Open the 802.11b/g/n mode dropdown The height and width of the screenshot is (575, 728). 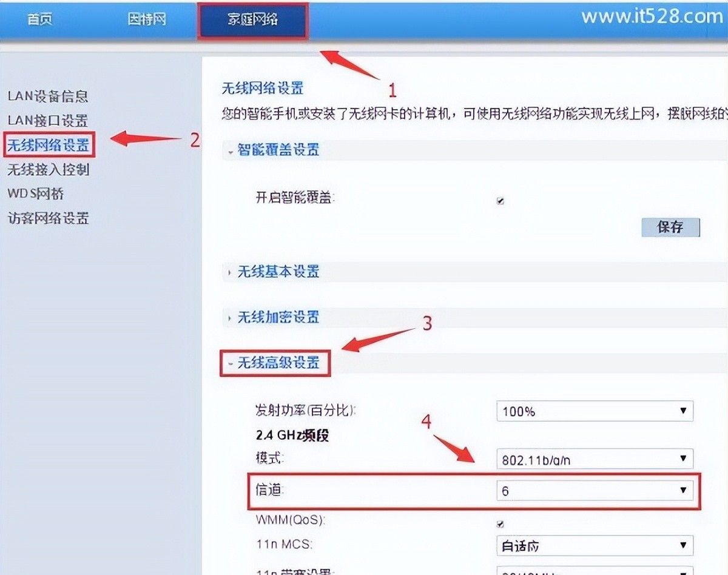coord(595,459)
